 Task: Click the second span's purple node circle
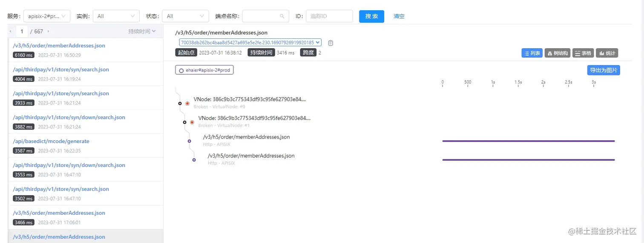[194, 160]
